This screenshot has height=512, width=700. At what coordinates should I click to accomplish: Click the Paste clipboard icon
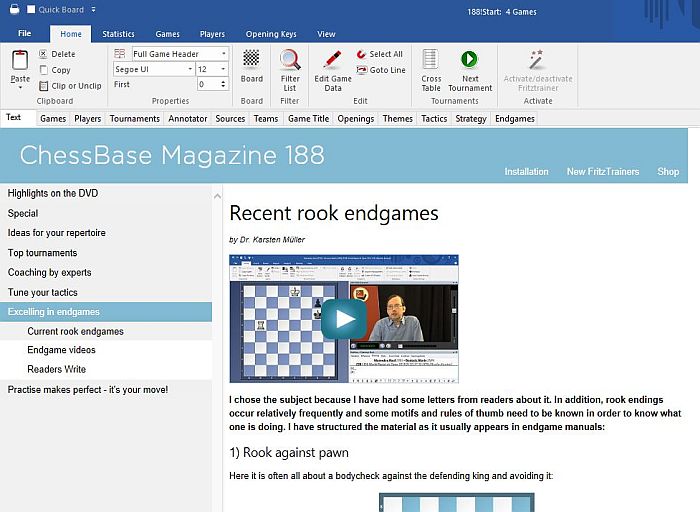pos(20,60)
